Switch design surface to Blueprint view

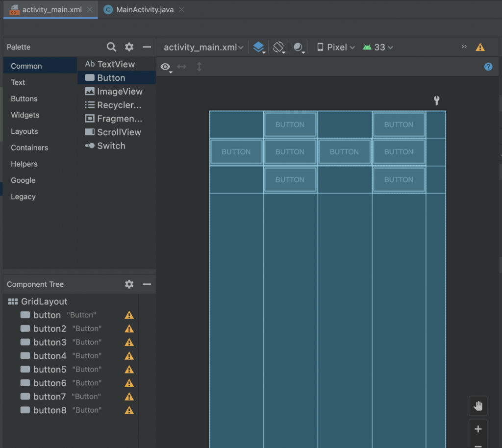259,47
